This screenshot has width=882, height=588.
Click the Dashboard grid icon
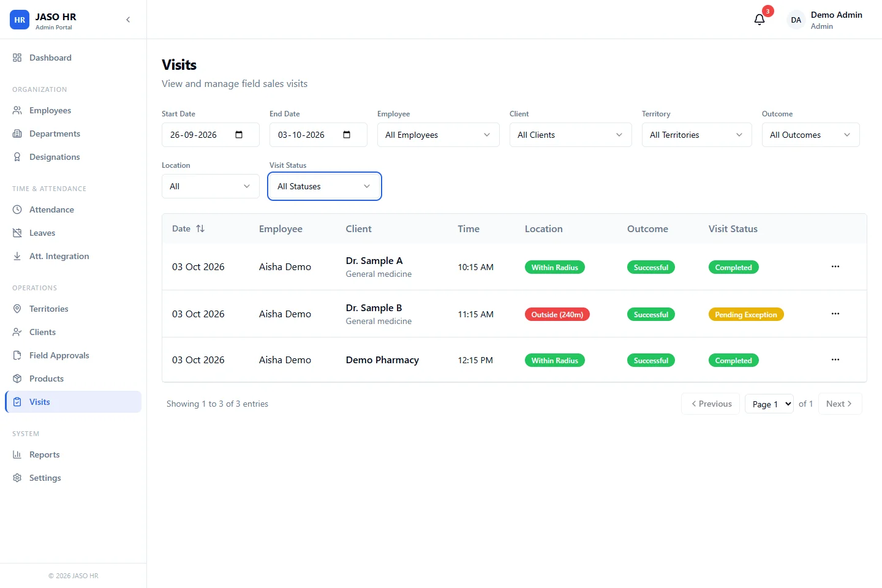[17, 58]
